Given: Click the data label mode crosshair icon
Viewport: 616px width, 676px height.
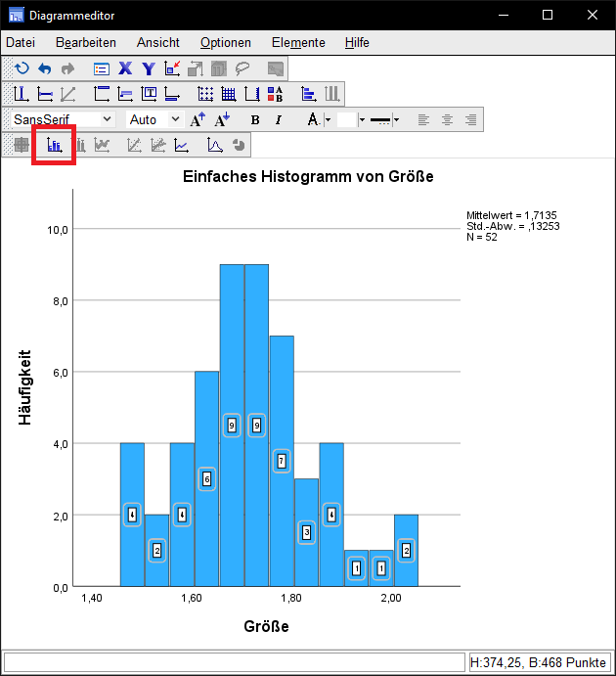Looking at the screenshot, I should pyautogui.click(x=22, y=145).
